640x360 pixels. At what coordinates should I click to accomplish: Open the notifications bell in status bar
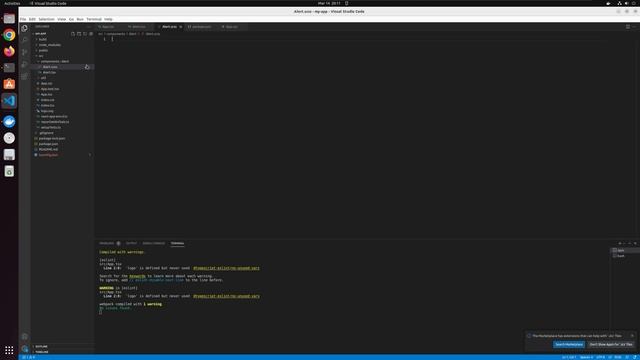(635, 357)
